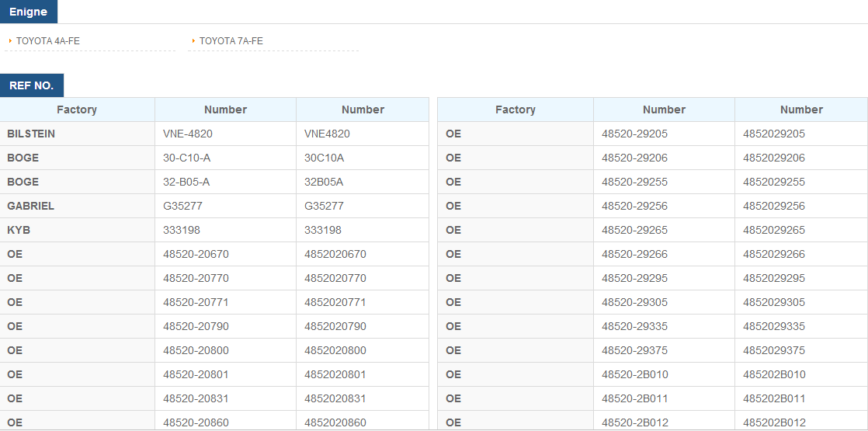
Task: Select the Enigne section tab
Action: (x=28, y=12)
